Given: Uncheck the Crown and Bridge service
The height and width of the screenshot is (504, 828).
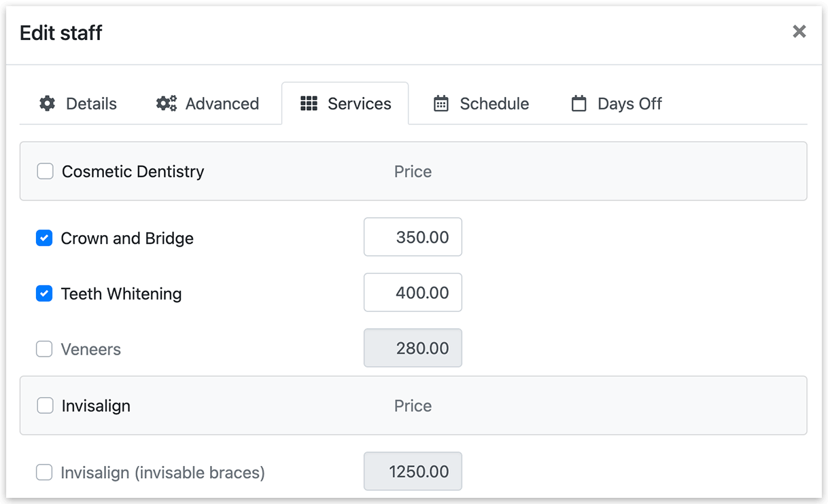Looking at the screenshot, I should pos(44,238).
